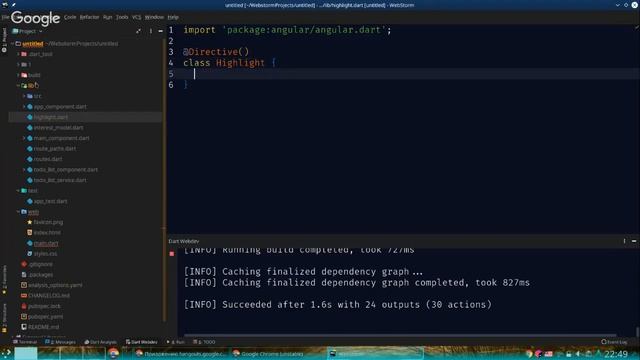
Task: Stop the Dart Webdev process
Action: point(172,254)
